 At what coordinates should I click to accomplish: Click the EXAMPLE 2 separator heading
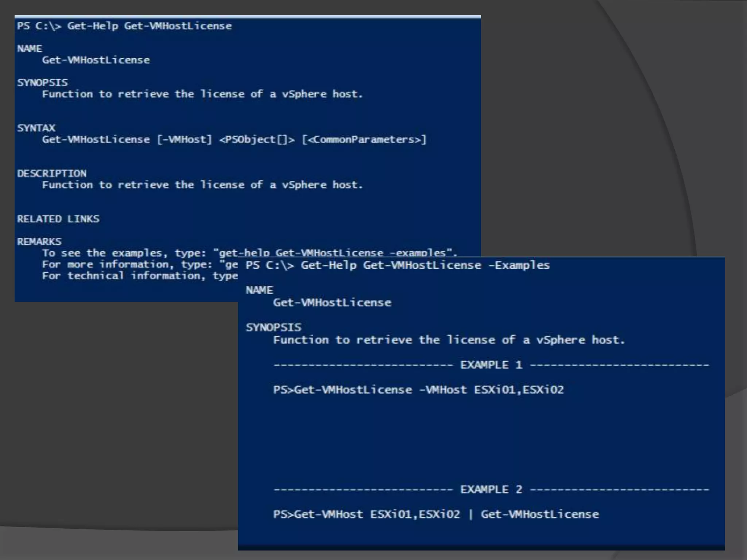tap(491, 490)
